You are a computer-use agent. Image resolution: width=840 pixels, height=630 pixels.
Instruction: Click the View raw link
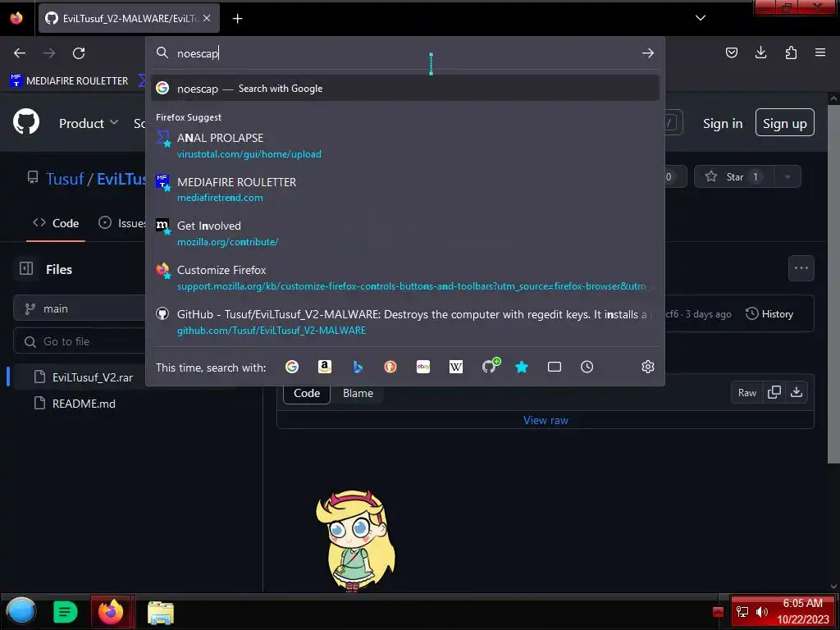(546, 421)
